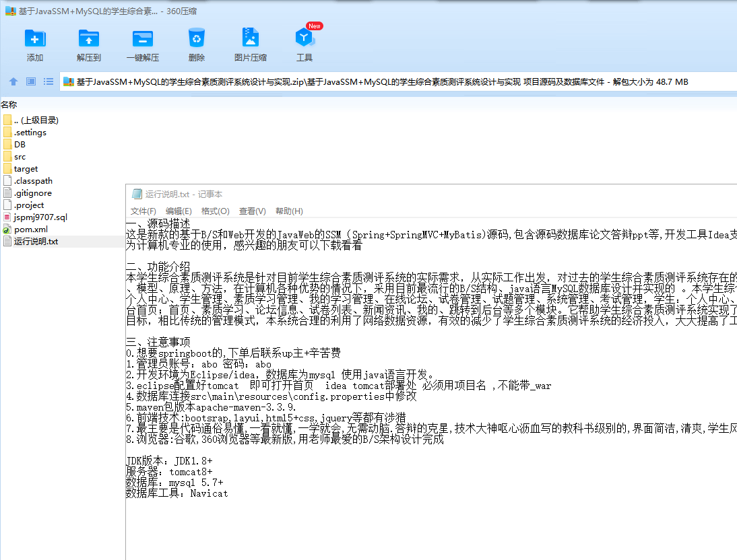Viewport: 737px width, 560px height.
Task: Open the 文件(F) menu in Notepad
Action: 143,211
